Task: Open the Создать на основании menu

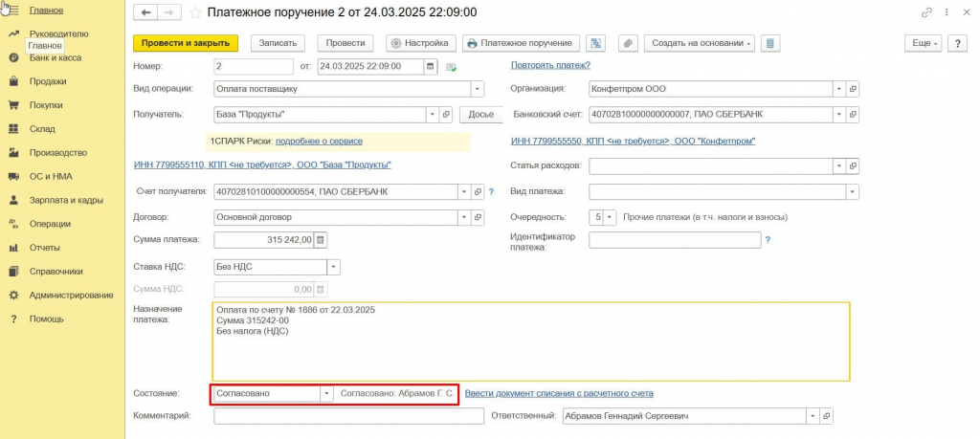Action: [700, 43]
